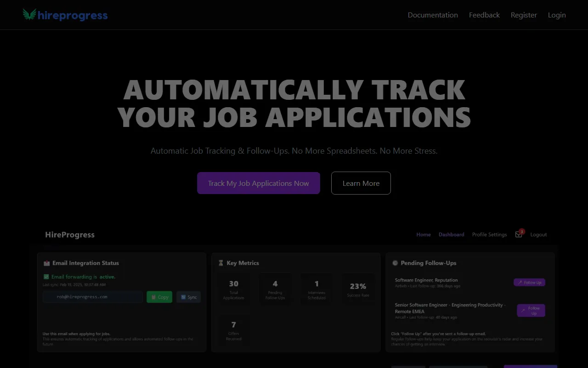
Task: Click the Email Integration Status icon
Action: point(46,263)
